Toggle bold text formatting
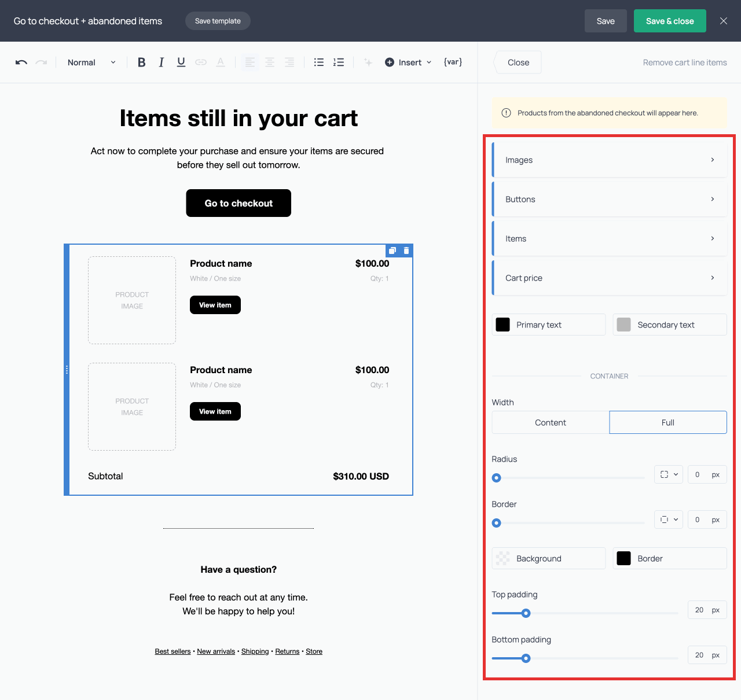 pos(141,62)
